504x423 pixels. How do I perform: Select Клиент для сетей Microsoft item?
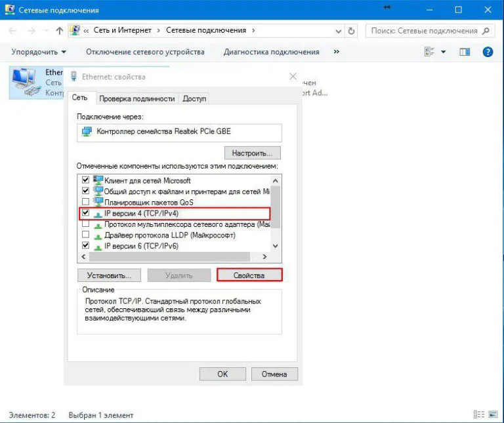coord(147,180)
